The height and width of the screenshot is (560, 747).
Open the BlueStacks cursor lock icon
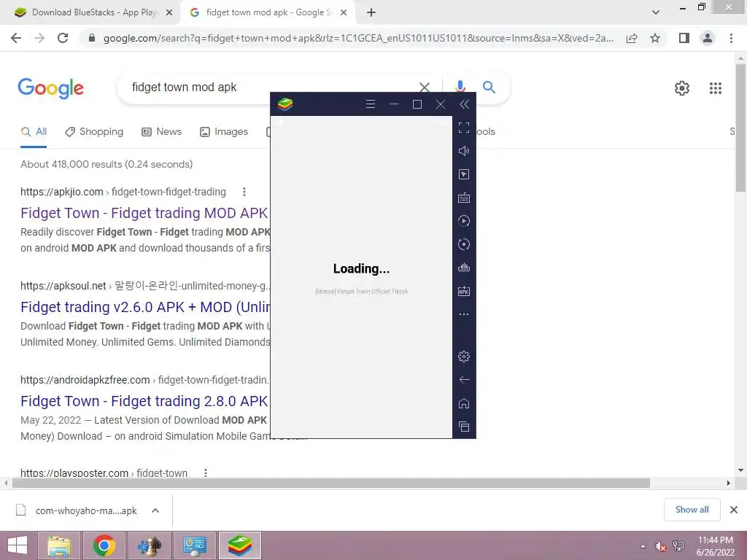[463, 174]
